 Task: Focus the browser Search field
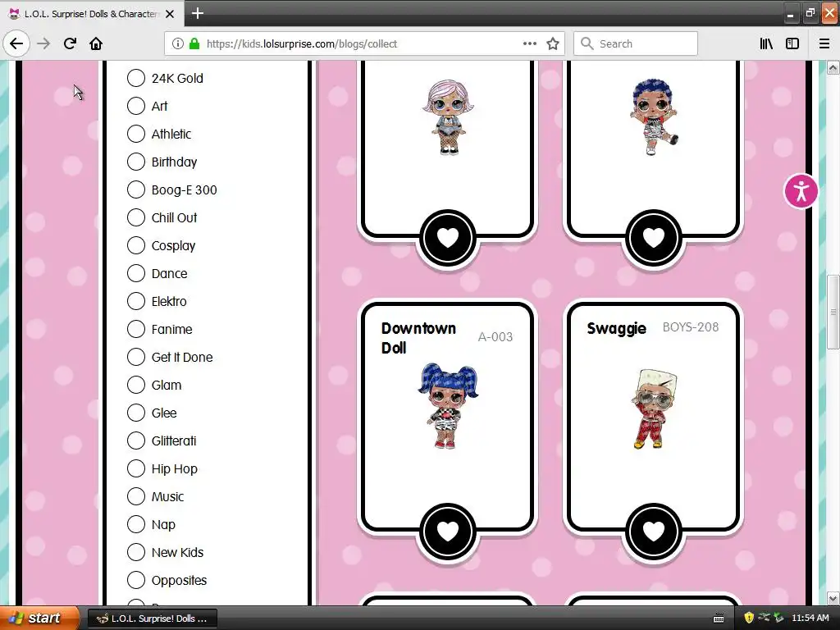coord(636,43)
